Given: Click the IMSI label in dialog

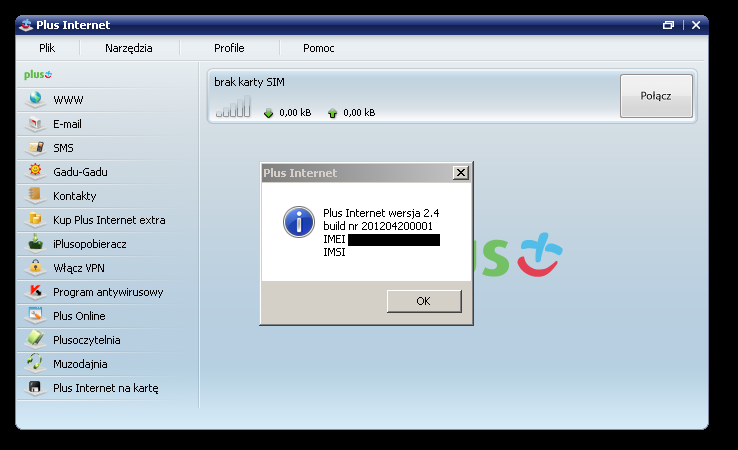Looking at the screenshot, I should tap(334, 253).
